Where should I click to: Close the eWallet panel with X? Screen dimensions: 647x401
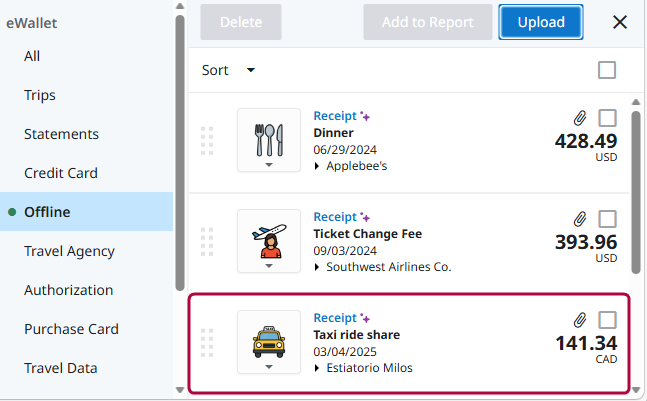[620, 22]
